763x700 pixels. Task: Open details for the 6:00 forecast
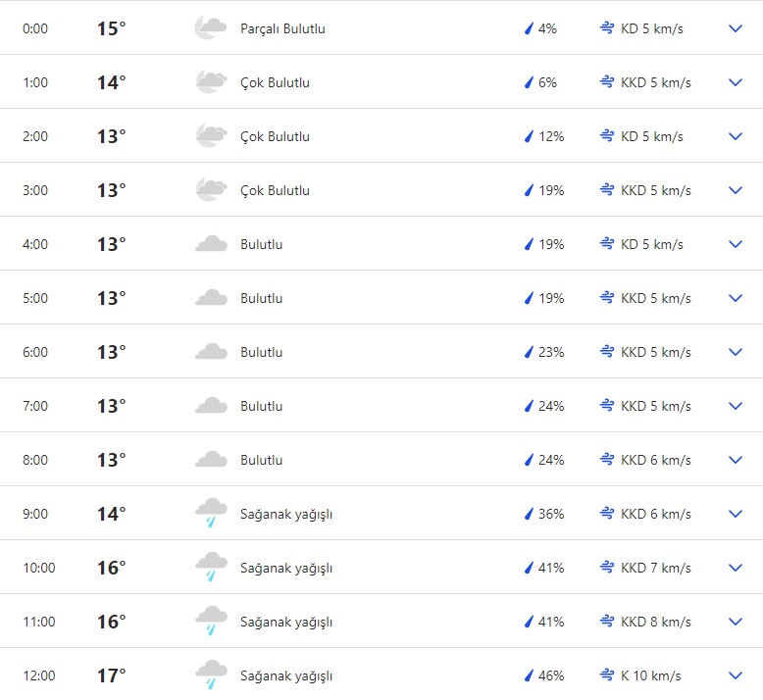736,352
